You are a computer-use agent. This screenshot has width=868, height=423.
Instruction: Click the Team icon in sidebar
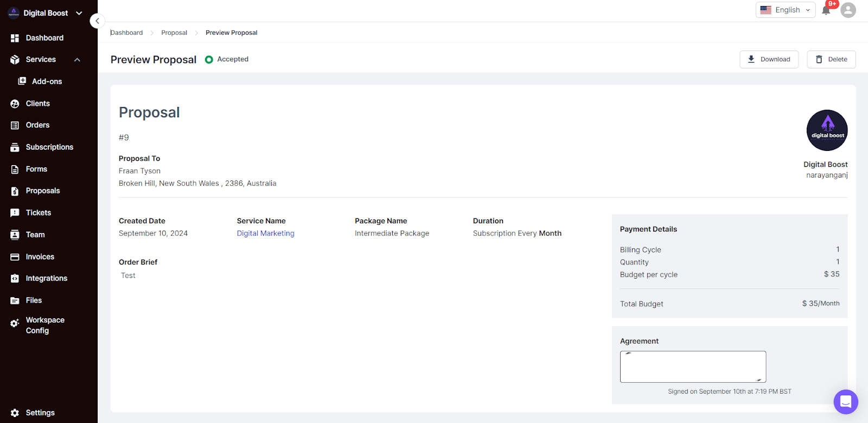15,235
